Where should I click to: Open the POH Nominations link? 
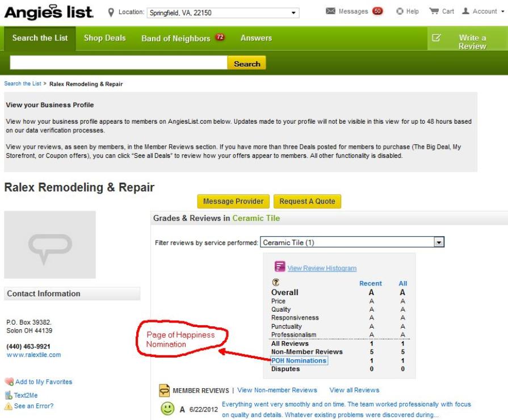click(299, 361)
